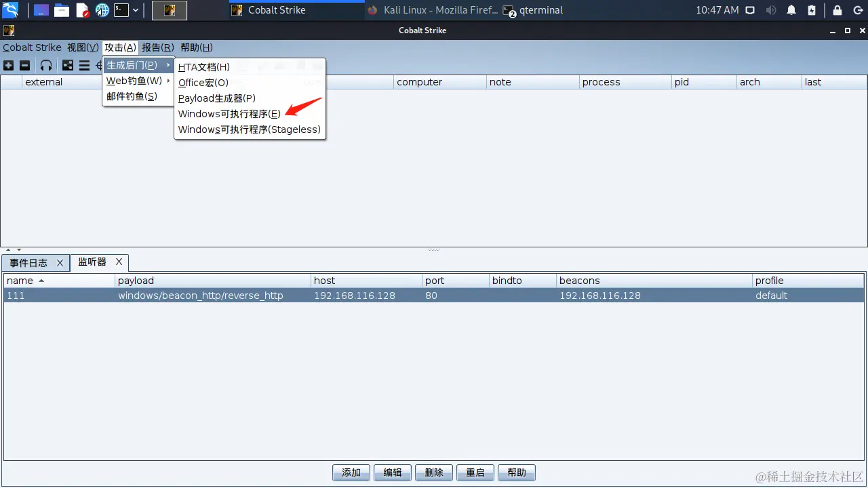The image size is (868, 488).
Task: Click the muted volume tray icon
Action: (771, 10)
